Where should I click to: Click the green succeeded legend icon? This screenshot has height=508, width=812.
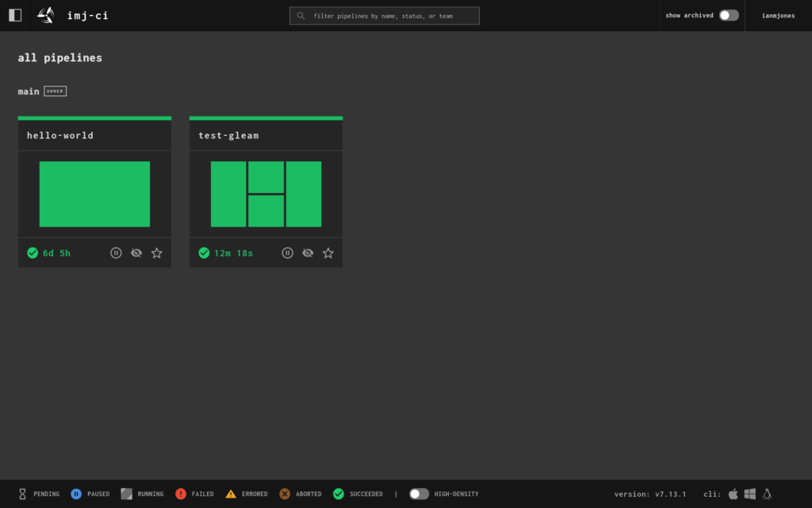click(x=339, y=494)
